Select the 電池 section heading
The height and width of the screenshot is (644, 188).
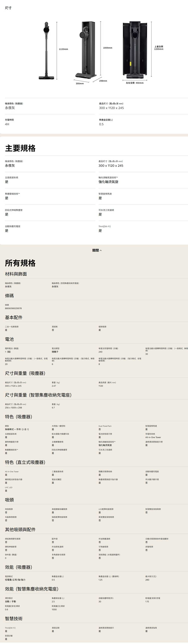9,339
